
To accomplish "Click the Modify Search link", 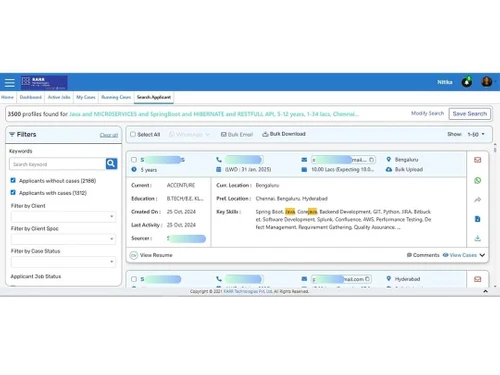I will 427,113.
